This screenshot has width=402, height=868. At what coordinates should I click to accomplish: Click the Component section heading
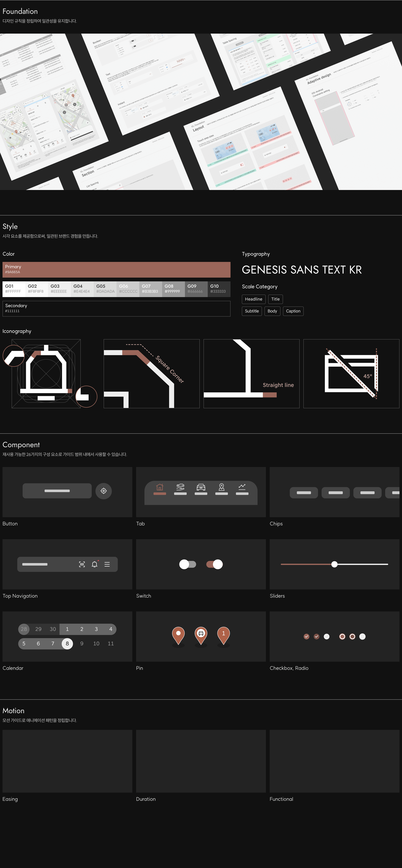pos(21,445)
